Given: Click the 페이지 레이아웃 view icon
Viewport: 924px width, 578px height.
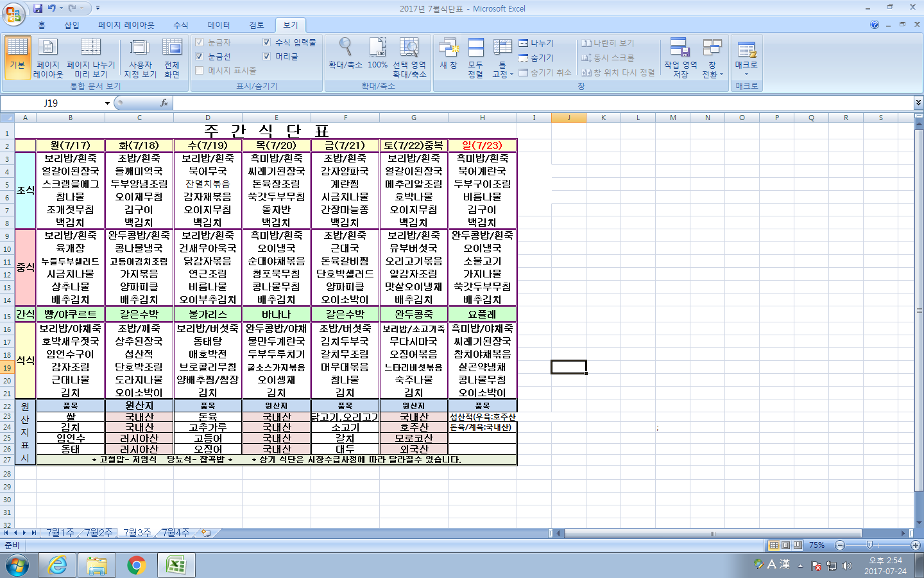Looking at the screenshot, I should tap(48, 57).
